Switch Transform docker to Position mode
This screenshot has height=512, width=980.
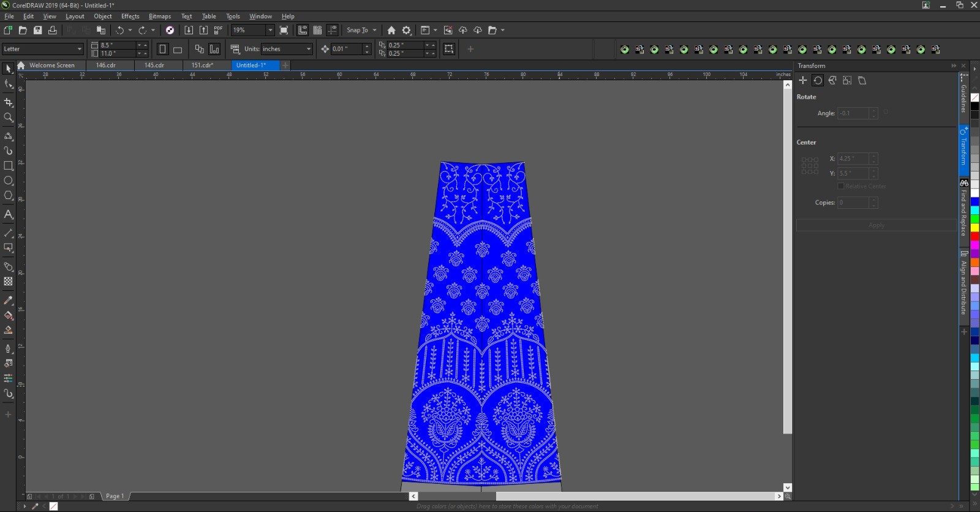tap(802, 80)
